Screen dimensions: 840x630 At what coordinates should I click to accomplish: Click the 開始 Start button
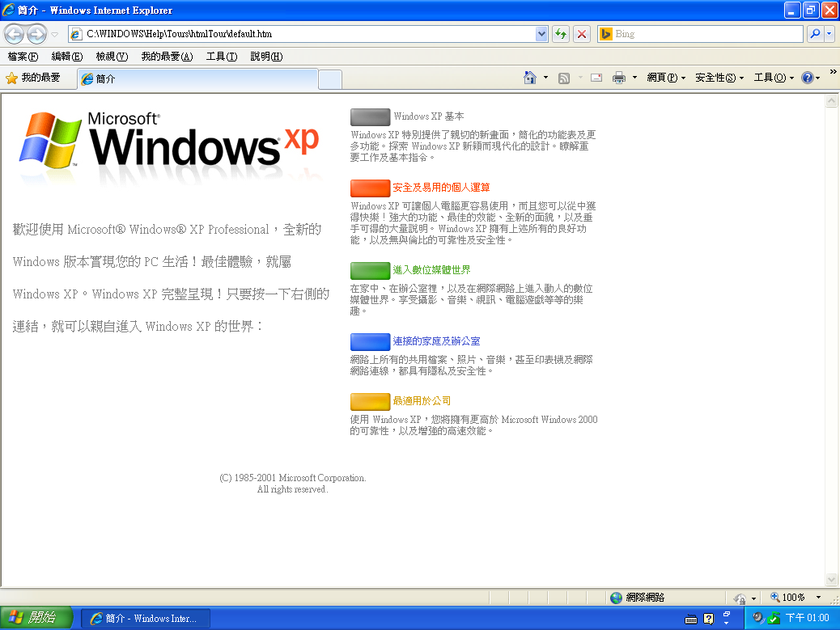point(36,618)
